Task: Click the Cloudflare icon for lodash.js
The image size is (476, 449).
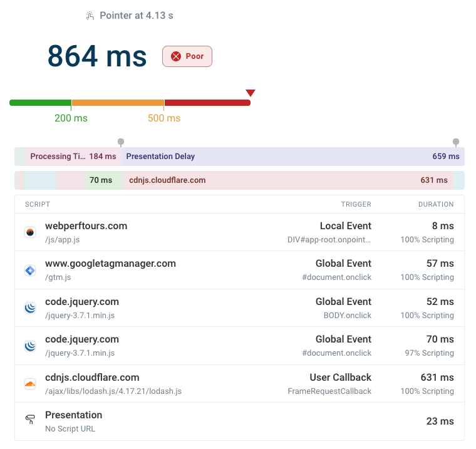Action: click(29, 384)
